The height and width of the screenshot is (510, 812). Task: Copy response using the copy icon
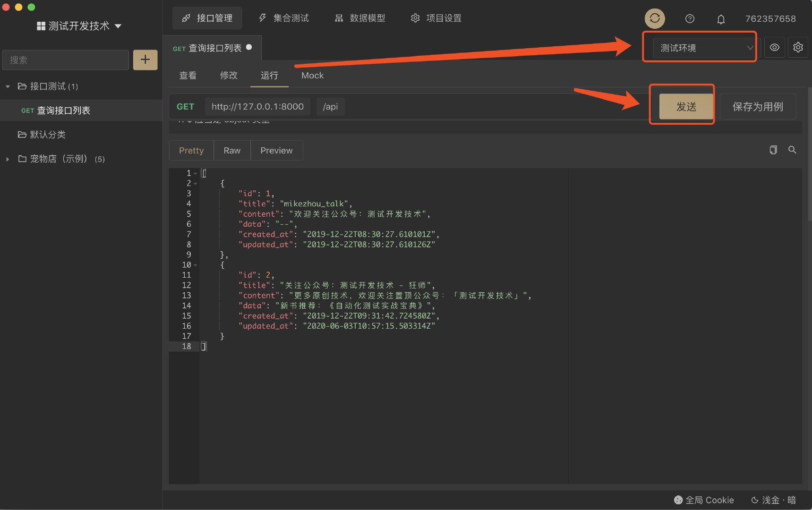pos(773,150)
